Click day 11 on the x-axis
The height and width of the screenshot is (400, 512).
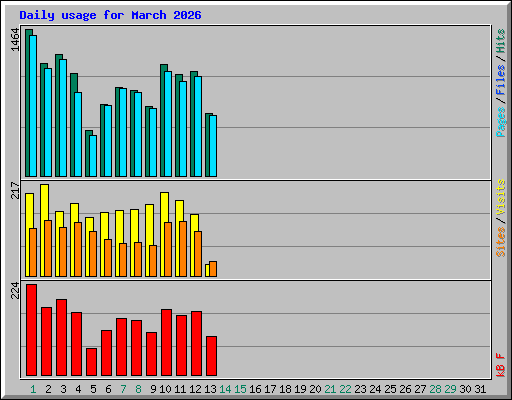[180, 389]
